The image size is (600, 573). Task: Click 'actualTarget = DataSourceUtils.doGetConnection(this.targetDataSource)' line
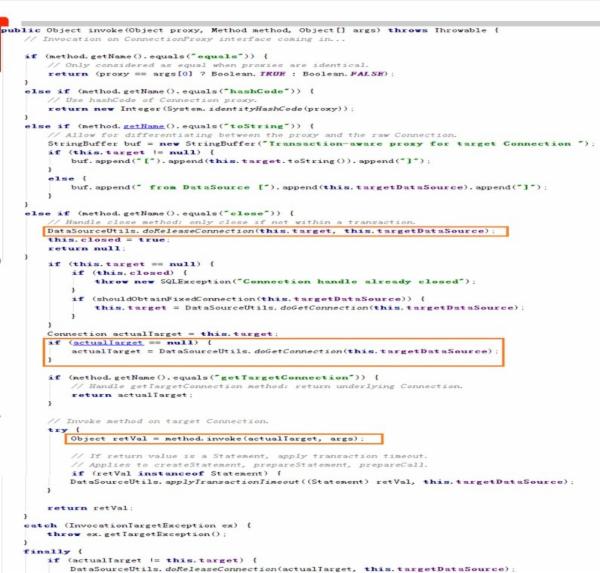[x=285, y=351]
